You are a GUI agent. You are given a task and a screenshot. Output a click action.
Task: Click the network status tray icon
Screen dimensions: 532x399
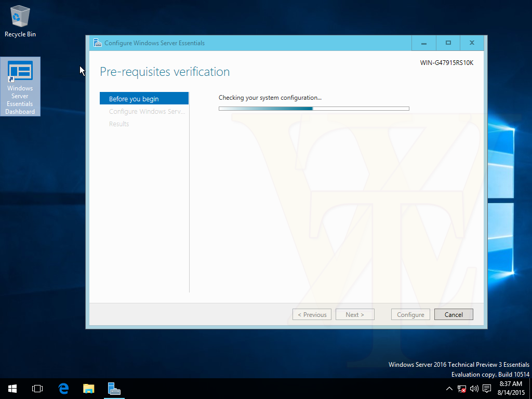(462, 389)
